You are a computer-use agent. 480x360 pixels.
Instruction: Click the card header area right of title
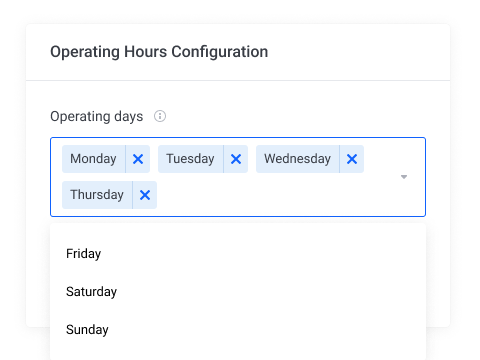point(357,52)
